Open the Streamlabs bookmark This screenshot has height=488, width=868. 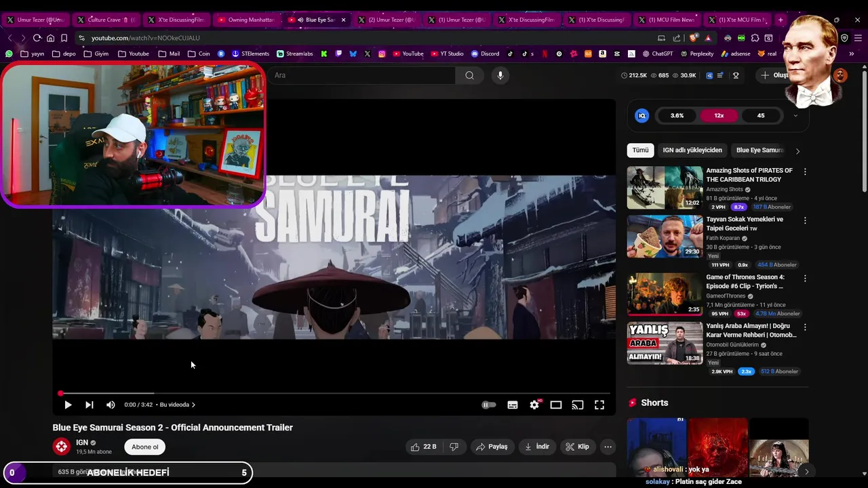pos(294,54)
